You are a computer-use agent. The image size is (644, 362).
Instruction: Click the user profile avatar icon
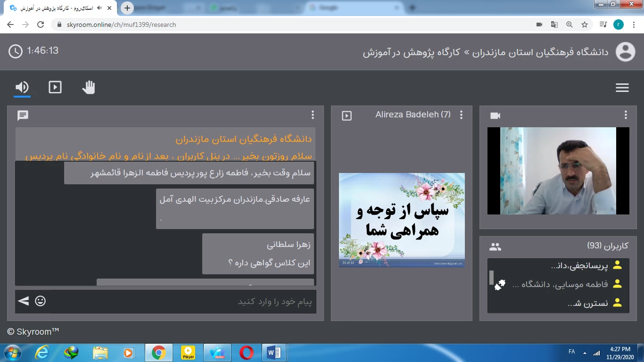[626, 52]
